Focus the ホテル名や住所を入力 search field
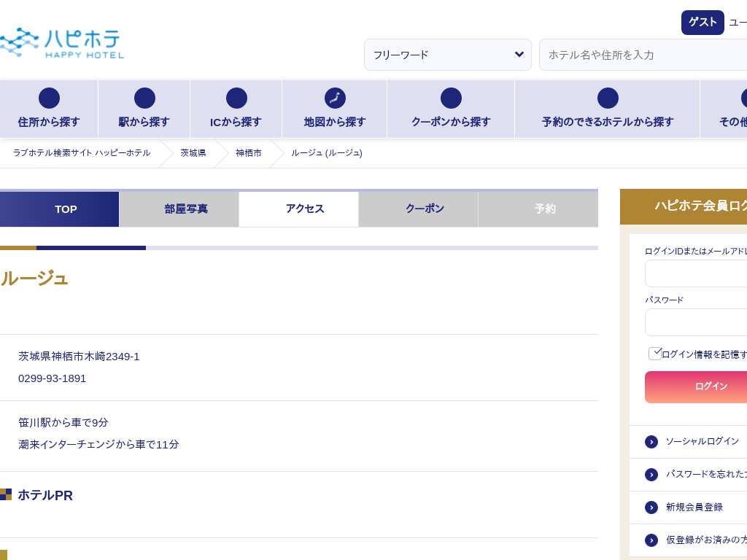747x560 pixels. click(643, 55)
